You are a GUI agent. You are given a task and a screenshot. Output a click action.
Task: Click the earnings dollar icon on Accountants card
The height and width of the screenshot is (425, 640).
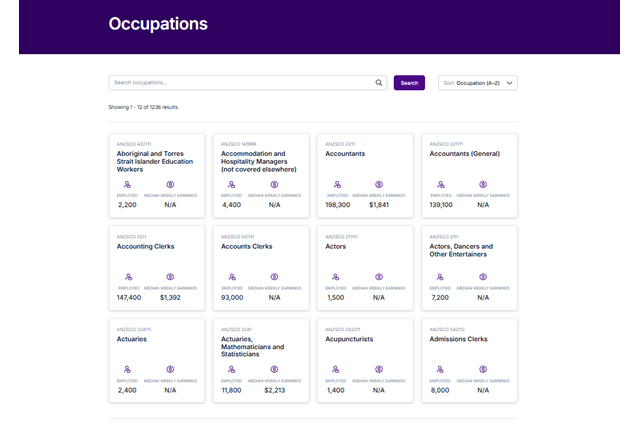379,185
